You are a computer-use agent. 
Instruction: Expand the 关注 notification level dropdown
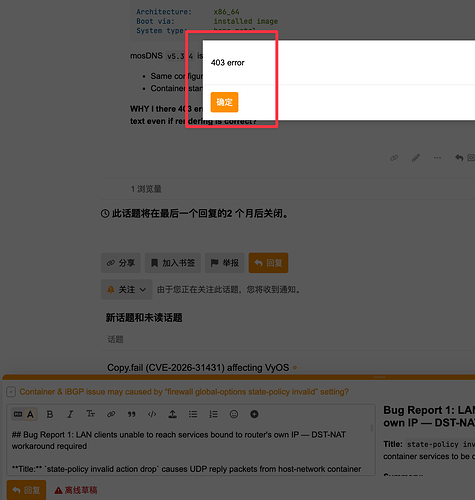pyautogui.click(x=127, y=289)
